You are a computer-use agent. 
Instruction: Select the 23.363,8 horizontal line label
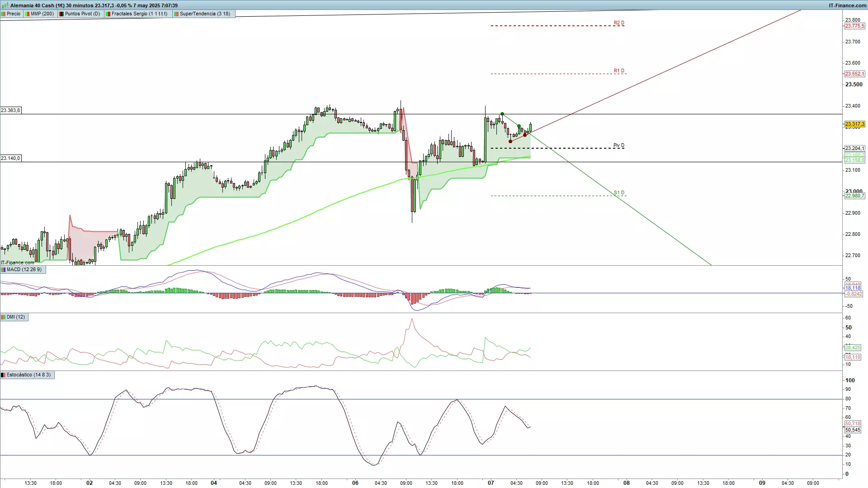(x=10, y=110)
